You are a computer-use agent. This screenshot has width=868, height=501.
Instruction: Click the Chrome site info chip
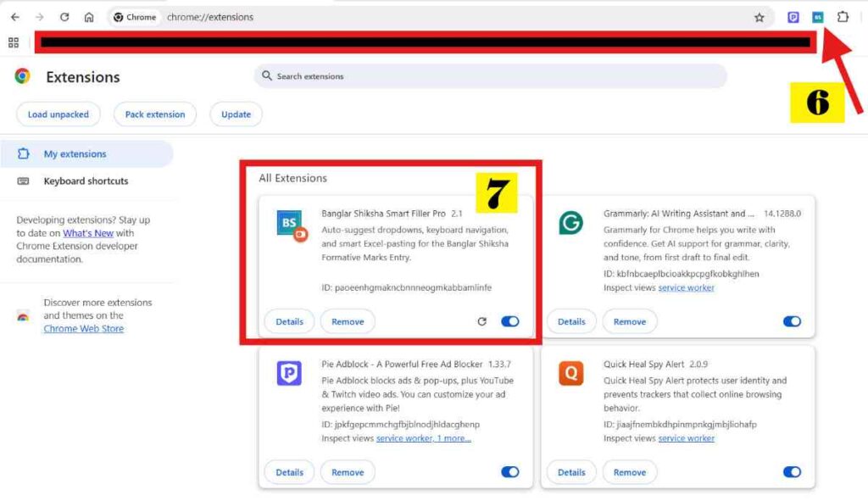point(135,17)
